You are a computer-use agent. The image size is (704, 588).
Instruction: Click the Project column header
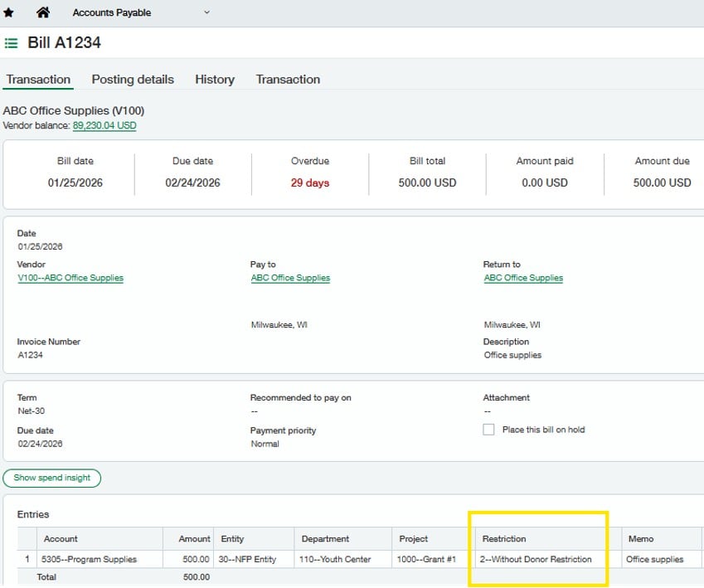pyautogui.click(x=434, y=539)
